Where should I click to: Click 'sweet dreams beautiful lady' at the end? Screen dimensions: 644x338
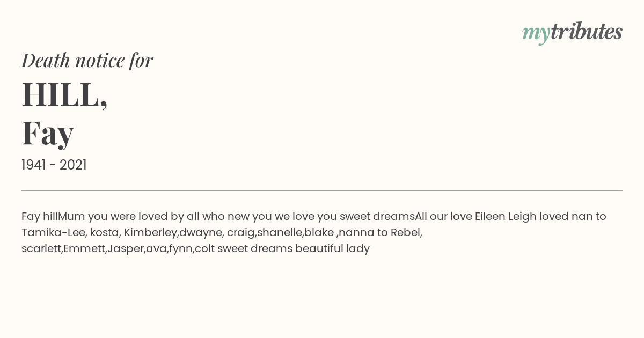point(294,248)
